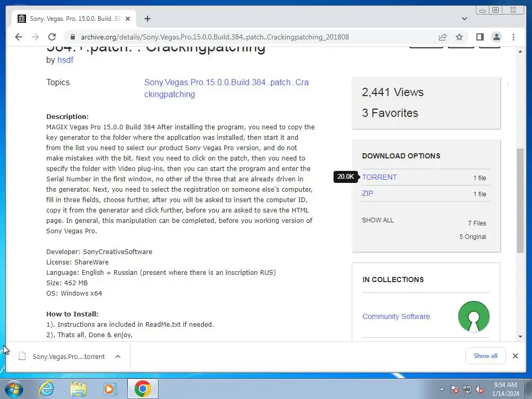Show hidden system tray icons

click(x=442, y=389)
